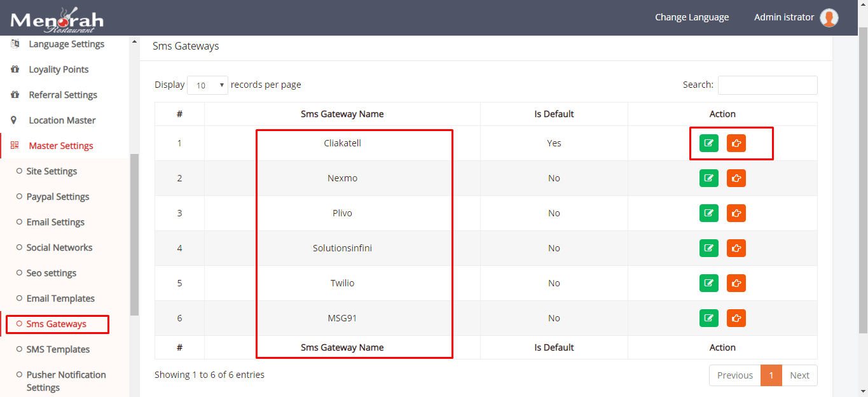
Task: Click the Previous pagination button
Action: point(734,375)
